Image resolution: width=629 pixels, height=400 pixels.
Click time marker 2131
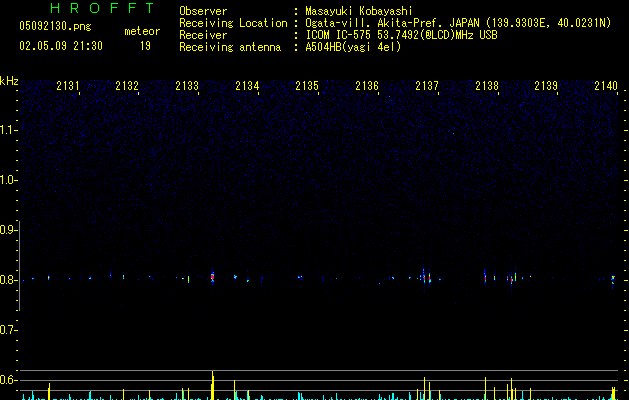pyautogui.click(x=68, y=86)
